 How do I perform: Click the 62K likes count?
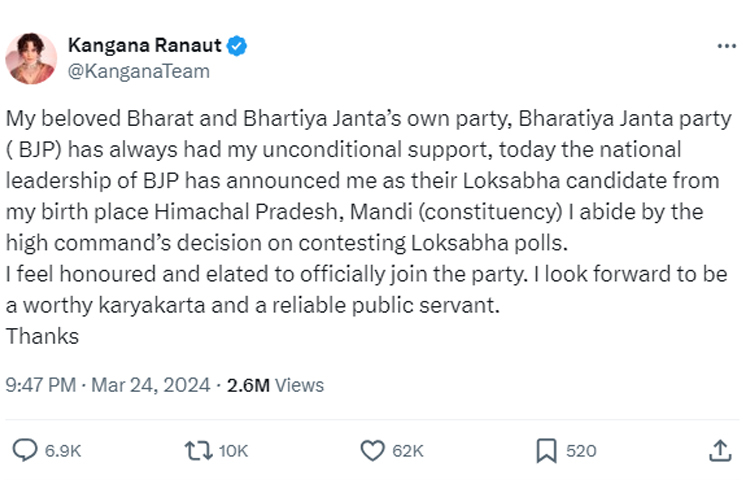[408, 452]
